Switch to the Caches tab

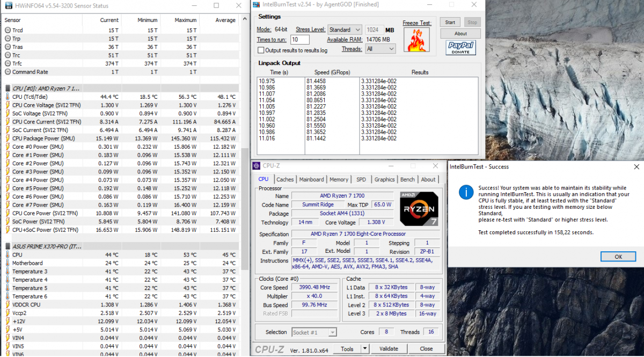285,179
